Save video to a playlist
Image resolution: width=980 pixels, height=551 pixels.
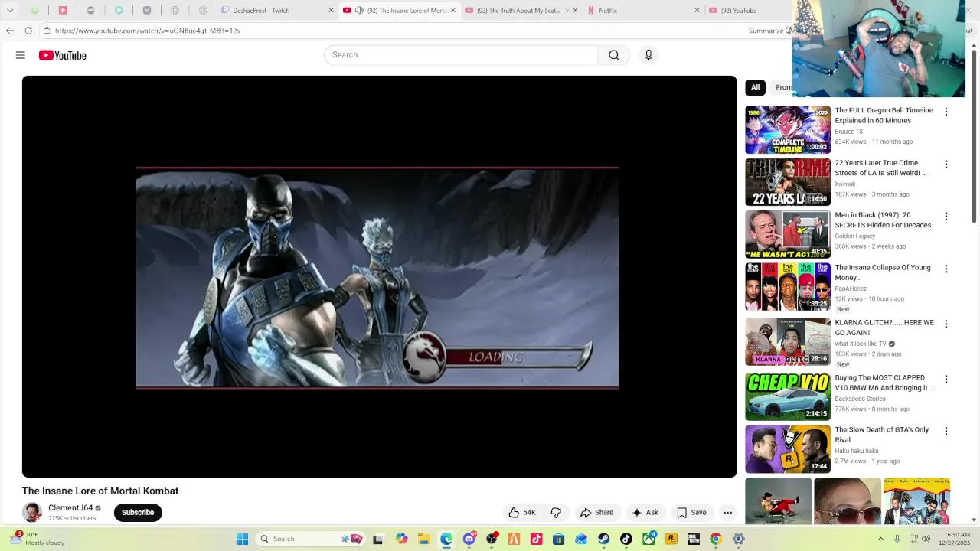(691, 513)
